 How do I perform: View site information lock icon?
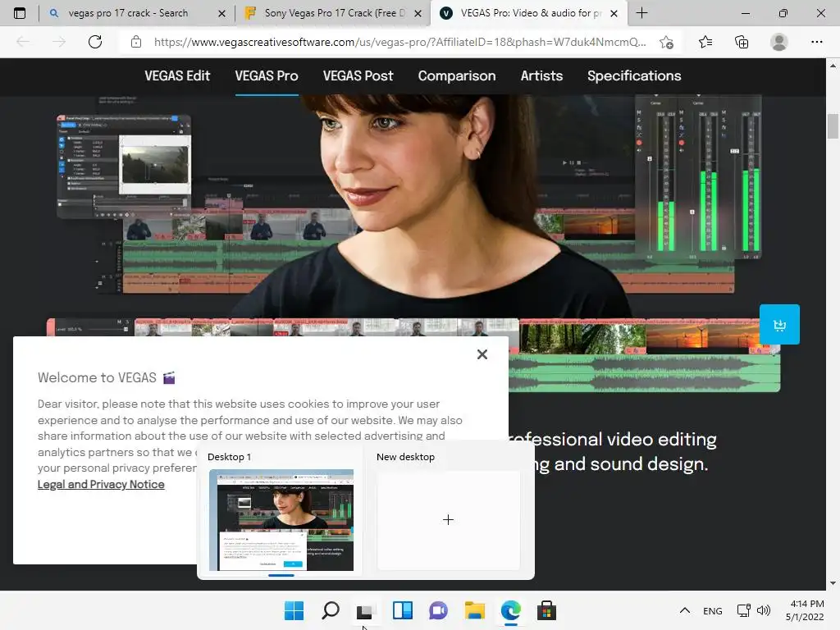tap(136, 42)
